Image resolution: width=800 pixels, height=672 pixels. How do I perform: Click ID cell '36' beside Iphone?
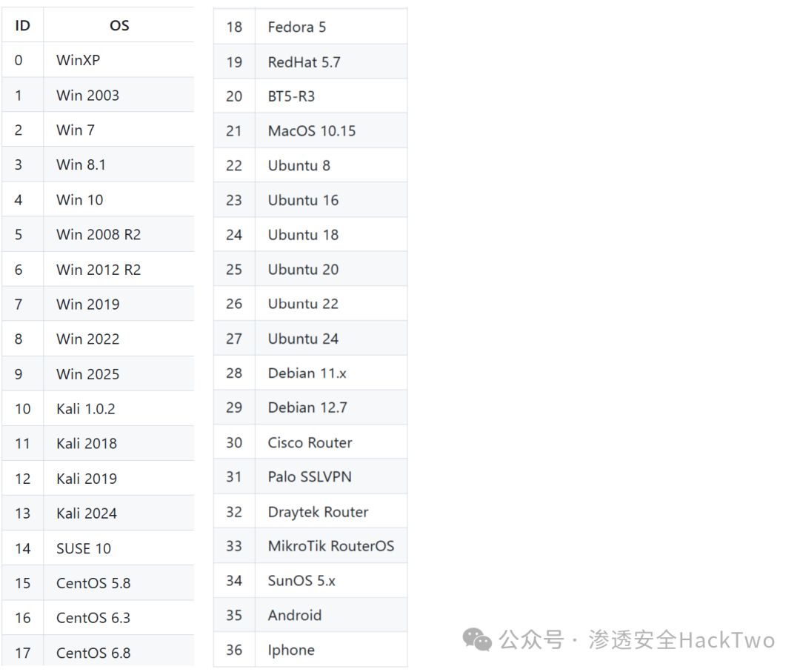[x=234, y=650]
